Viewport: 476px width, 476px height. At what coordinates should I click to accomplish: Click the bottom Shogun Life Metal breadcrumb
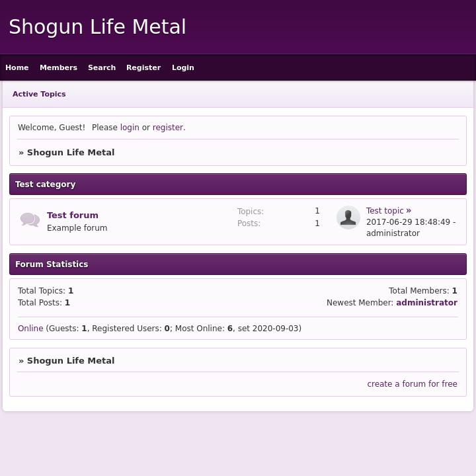(x=71, y=360)
